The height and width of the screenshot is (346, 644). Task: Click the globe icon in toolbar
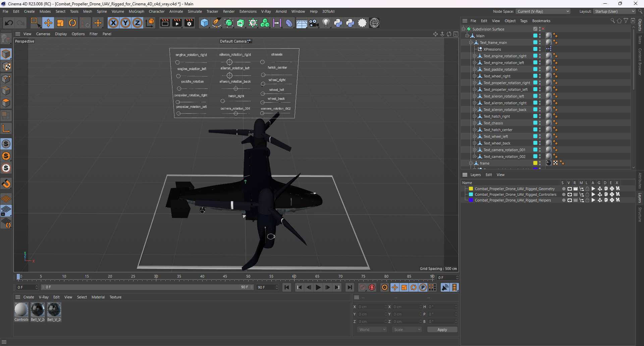coord(374,23)
